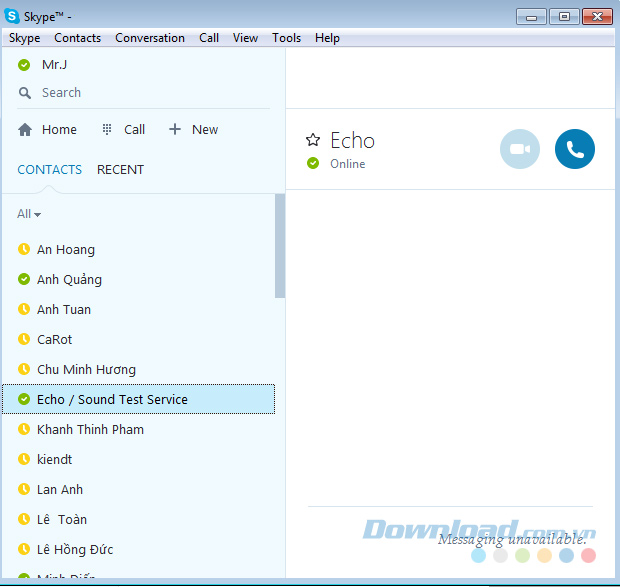Image resolution: width=620 pixels, height=587 pixels.
Task: Select contact Anh Tuan
Action: [138, 310]
